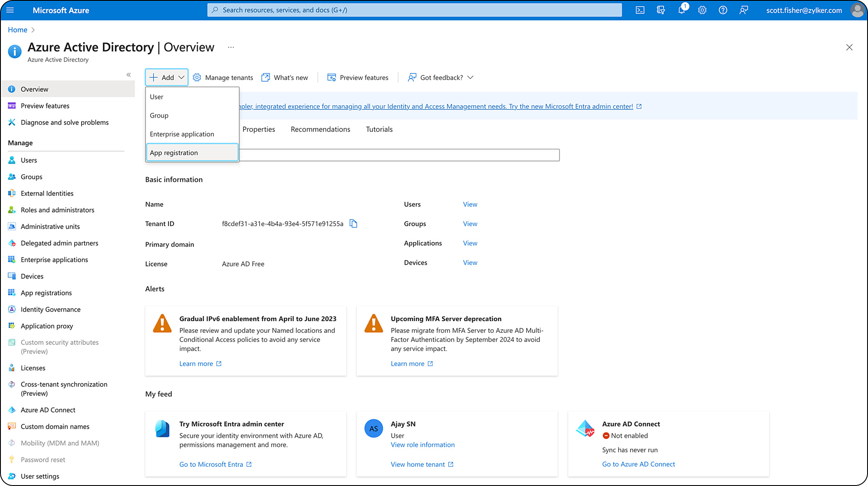The height and width of the screenshot is (486, 868).
Task: Open the hamburger portal menu
Action: [10, 10]
